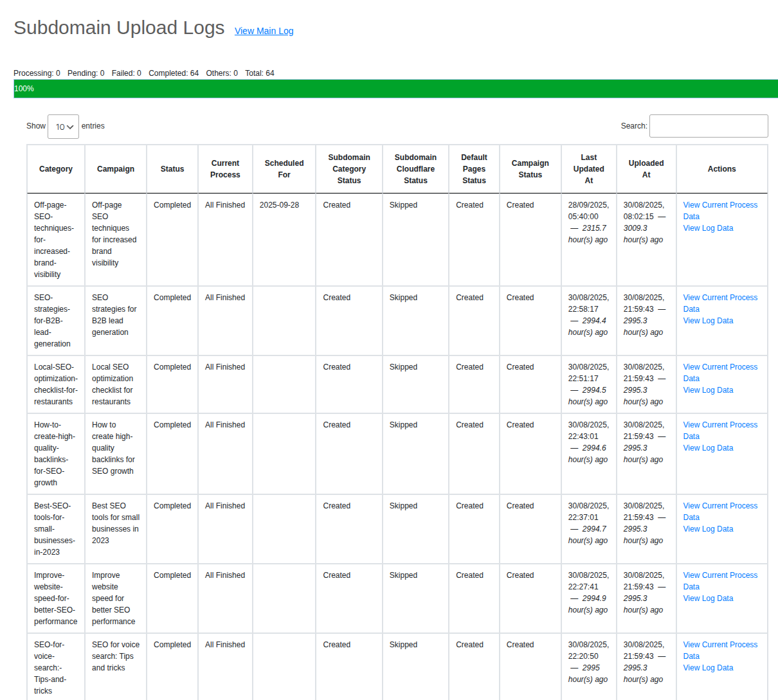778x700 pixels.
Task: Sort table by Category column header
Action: point(56,169)
